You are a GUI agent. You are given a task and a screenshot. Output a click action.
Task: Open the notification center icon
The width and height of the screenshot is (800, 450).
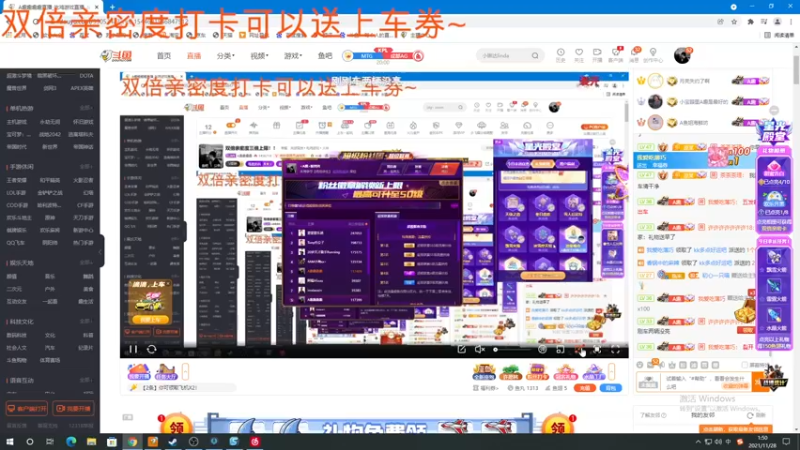(786, 442)
